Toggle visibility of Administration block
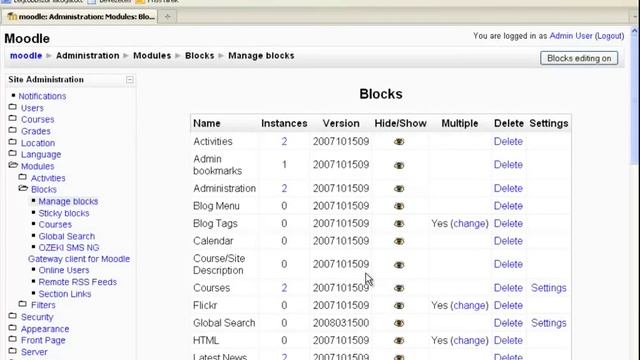 point(399,189)
